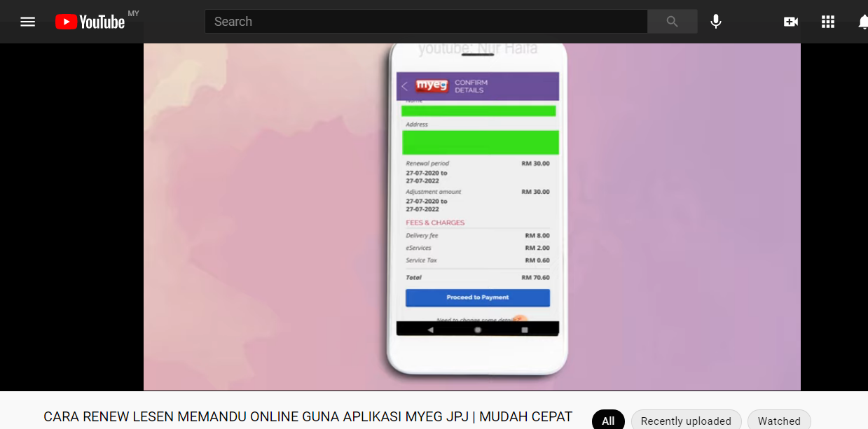Click the FEES & CHARGES heading

(435, 223)
